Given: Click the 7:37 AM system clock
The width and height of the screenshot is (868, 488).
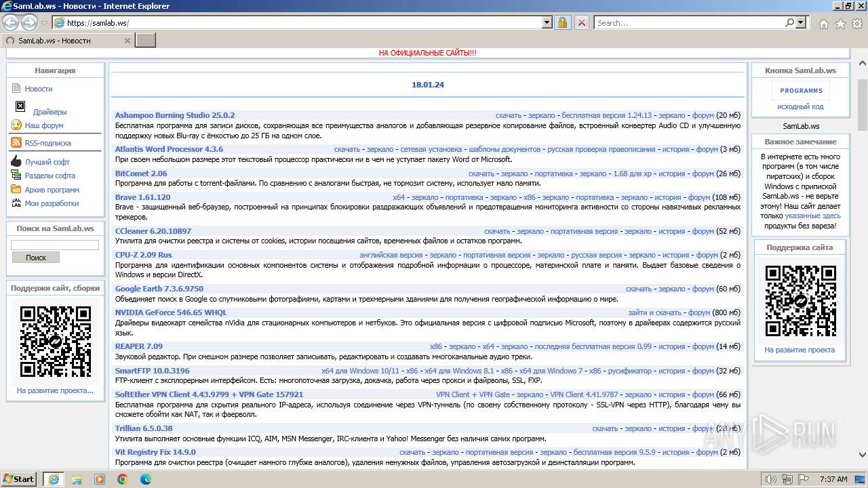Looking at the screenshot, I should (833, 479).
